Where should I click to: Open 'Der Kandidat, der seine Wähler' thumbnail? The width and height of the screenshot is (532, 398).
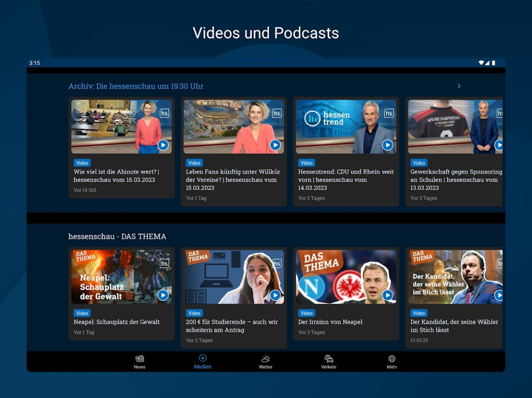[455, 277]
